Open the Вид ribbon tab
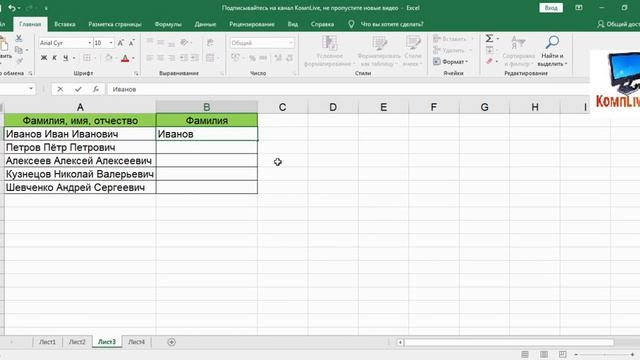The width and height of the screenshot is (640, 360). (x=293, y=24)
